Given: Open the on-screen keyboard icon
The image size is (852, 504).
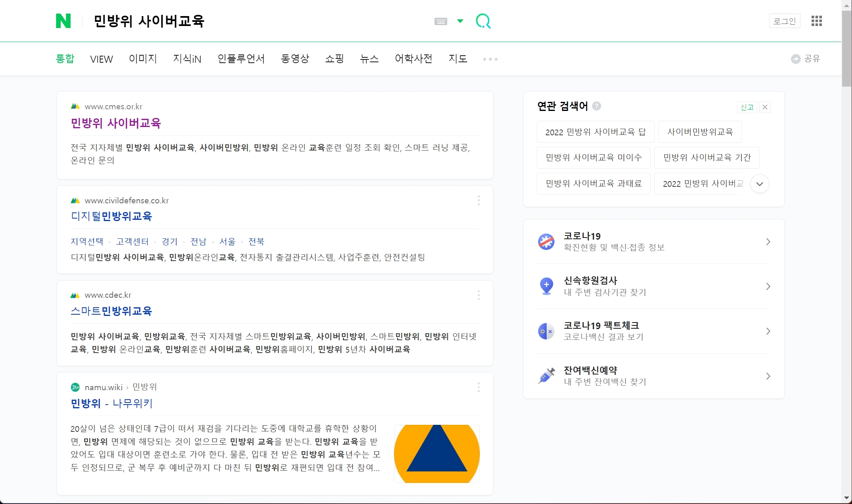Looking at the screenshot, I should pos(441,21).
